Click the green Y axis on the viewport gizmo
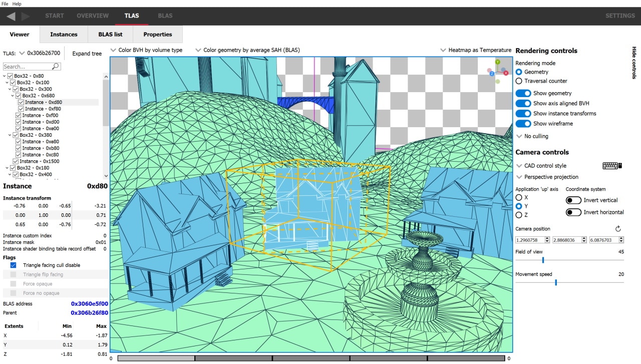 pos(497,62)
